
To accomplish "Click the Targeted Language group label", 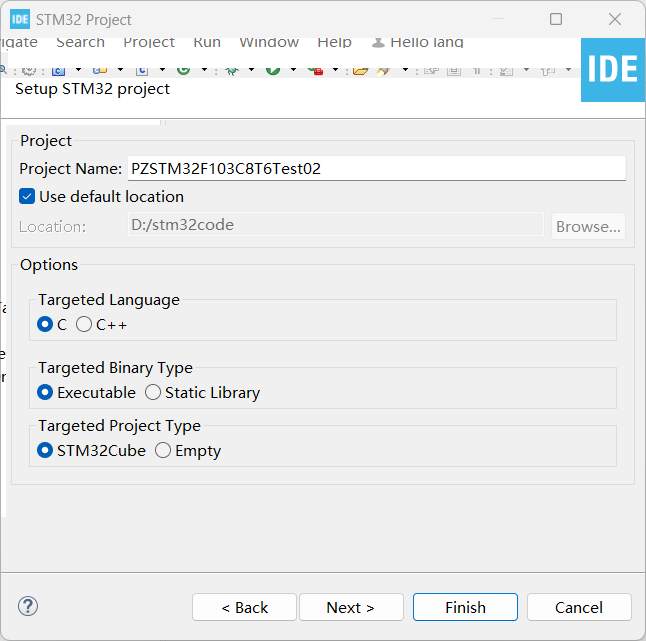I will point(109,300).
